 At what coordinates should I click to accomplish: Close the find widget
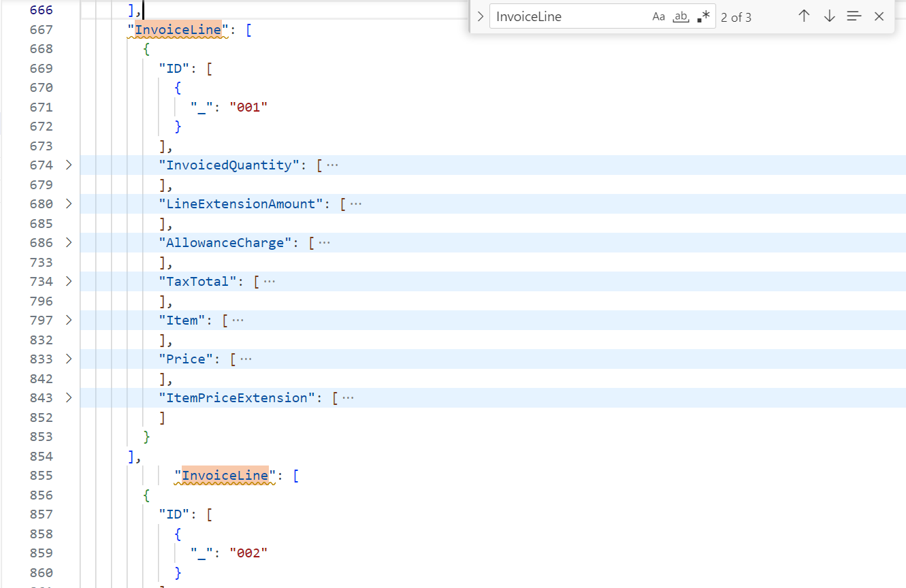click(879, 16)
